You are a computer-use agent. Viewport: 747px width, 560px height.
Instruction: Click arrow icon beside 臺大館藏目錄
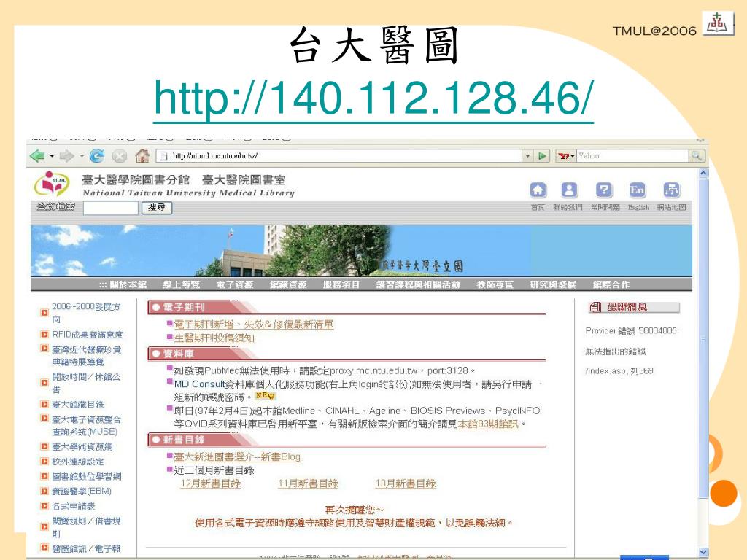44,404
